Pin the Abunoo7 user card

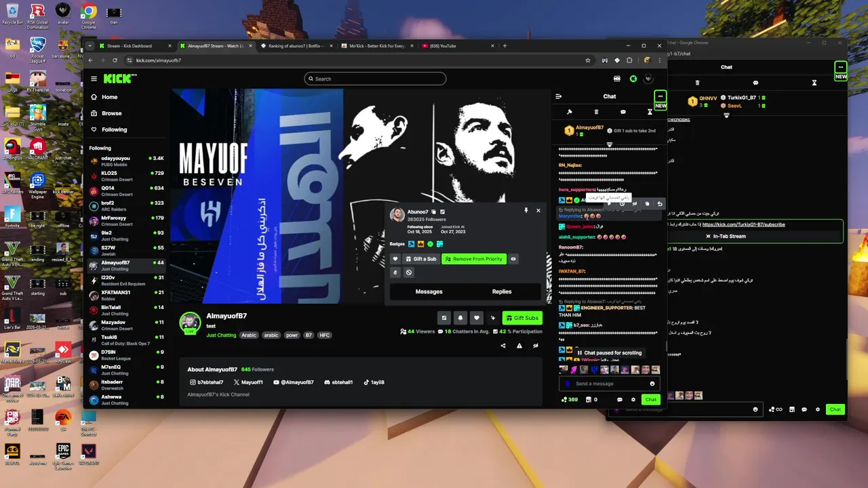click(526, 211)
